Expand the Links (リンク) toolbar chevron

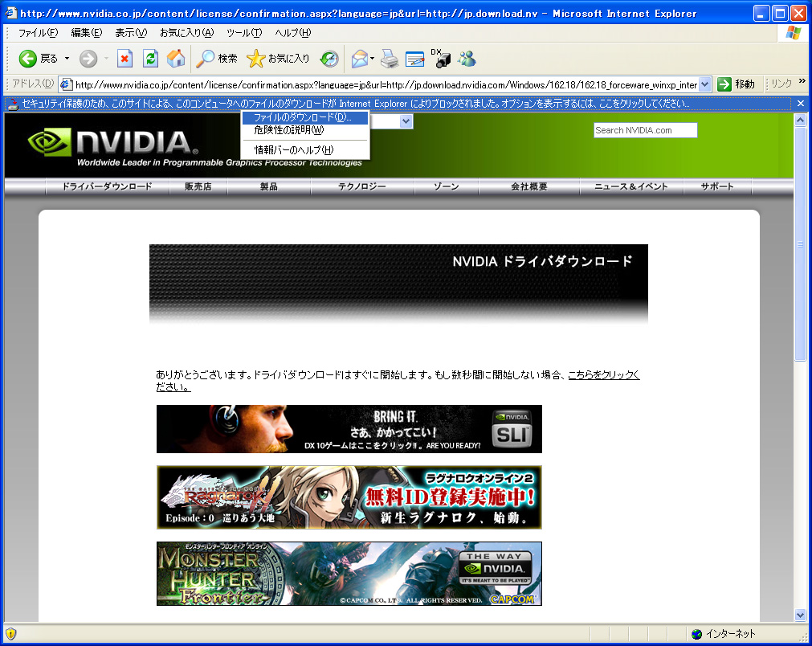coord(802,81)
